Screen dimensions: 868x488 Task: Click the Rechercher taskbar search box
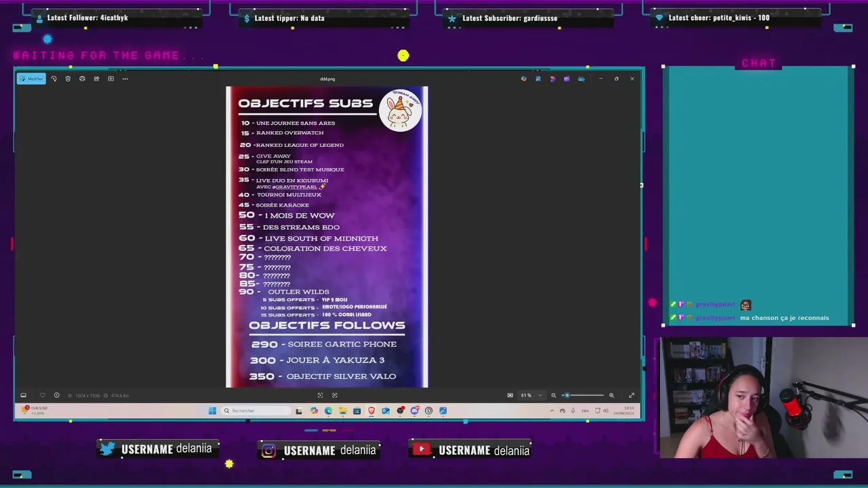coord(256,410)
